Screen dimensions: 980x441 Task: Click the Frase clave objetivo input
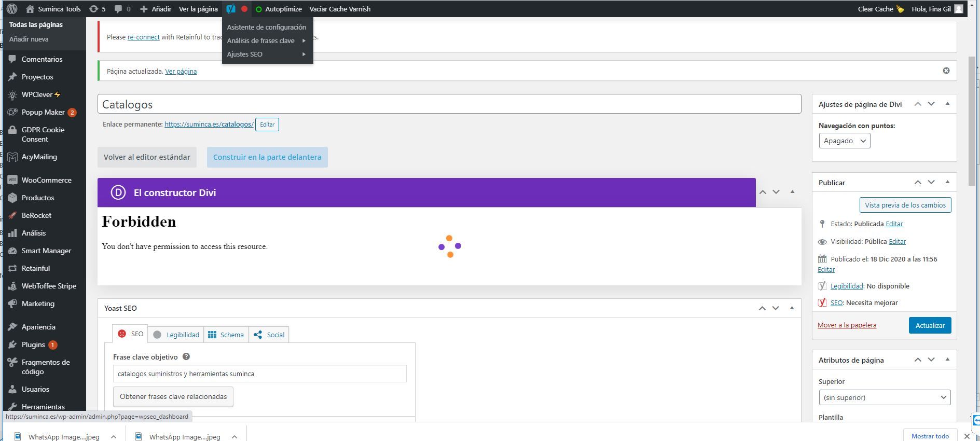[259, 374]
